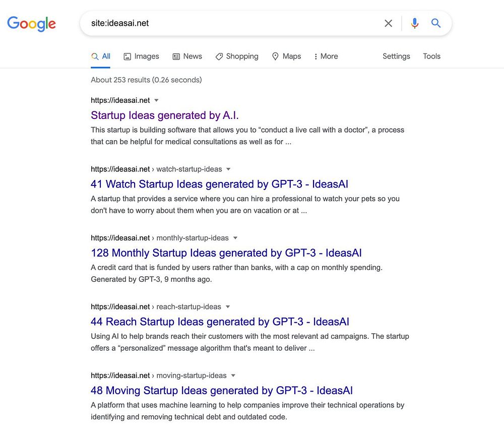This screenshot has width=504, height=433.
Task: Clear the search box with X icon
Action: [388, 23]
